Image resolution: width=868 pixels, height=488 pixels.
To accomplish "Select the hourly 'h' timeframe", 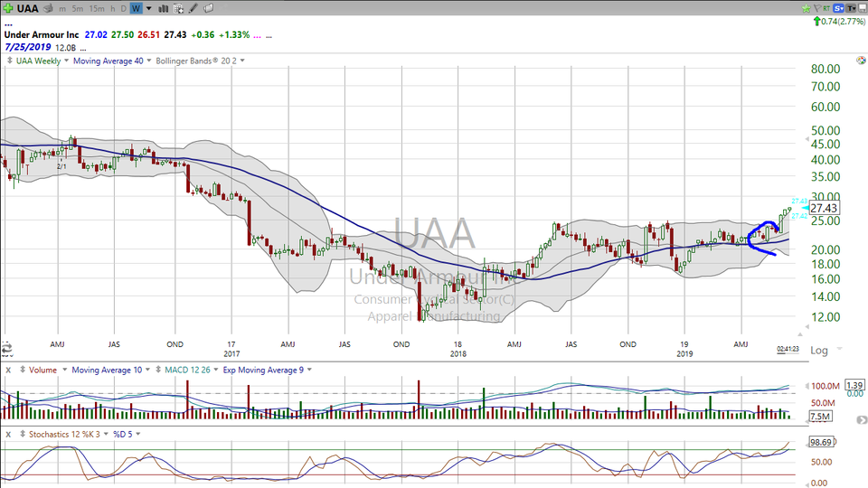I will 112,8.
